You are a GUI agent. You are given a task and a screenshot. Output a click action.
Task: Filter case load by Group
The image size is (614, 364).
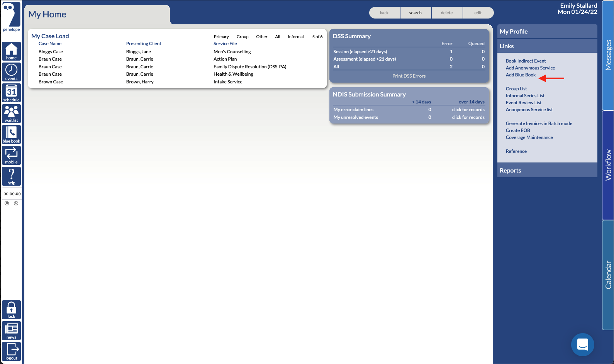click(x=243, y=37)
